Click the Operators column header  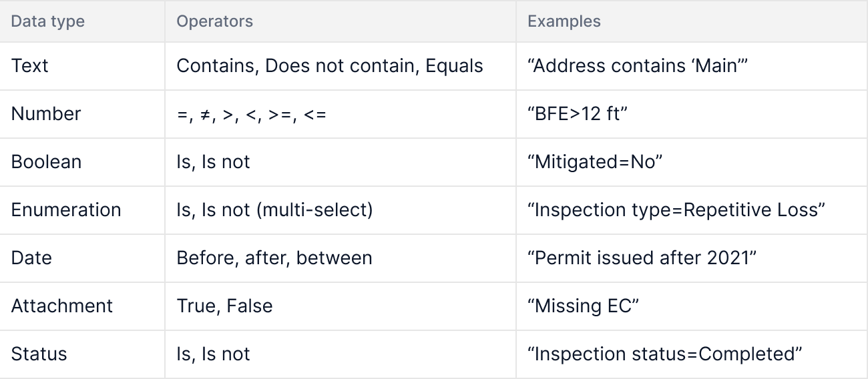(x=214, y=21)
